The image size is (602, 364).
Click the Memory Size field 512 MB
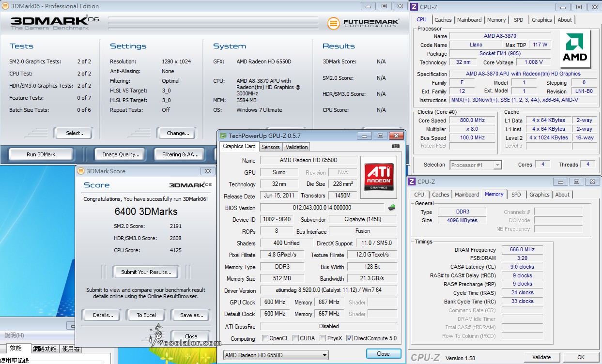click(x=282, y=279)
